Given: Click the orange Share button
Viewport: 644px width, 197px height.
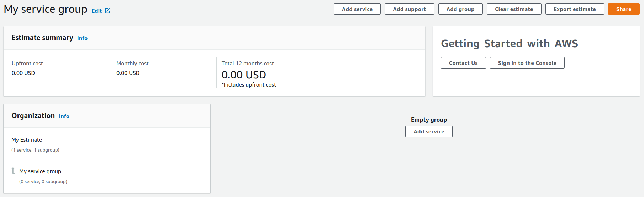Looking at the screenshot, I should point(623,9).
